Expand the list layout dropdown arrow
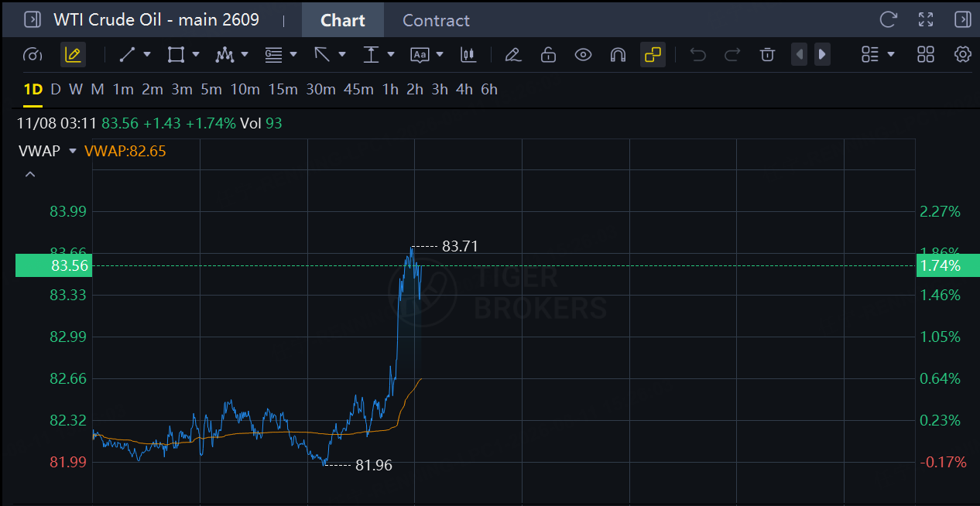980x506 pixels. [891, 54]
